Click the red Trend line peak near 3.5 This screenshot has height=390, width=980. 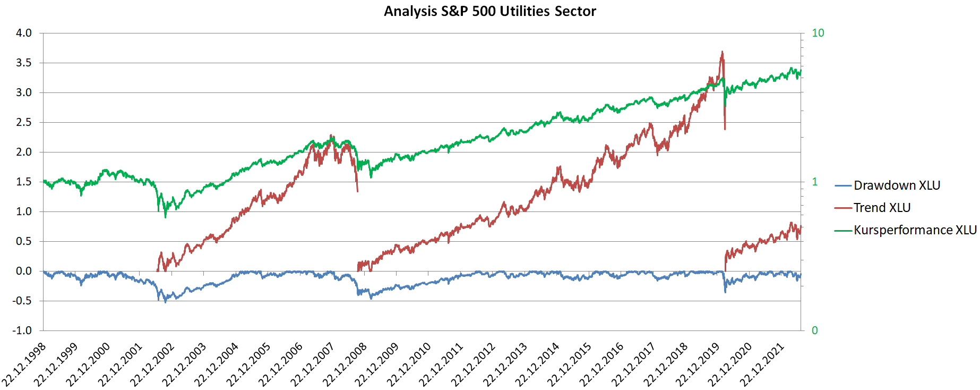coord(722,52)
